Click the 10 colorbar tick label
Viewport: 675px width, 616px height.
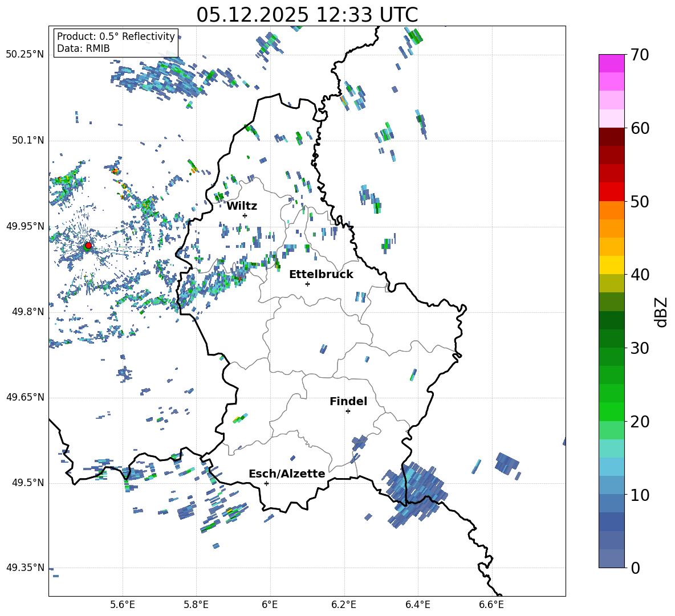(640, 495)
